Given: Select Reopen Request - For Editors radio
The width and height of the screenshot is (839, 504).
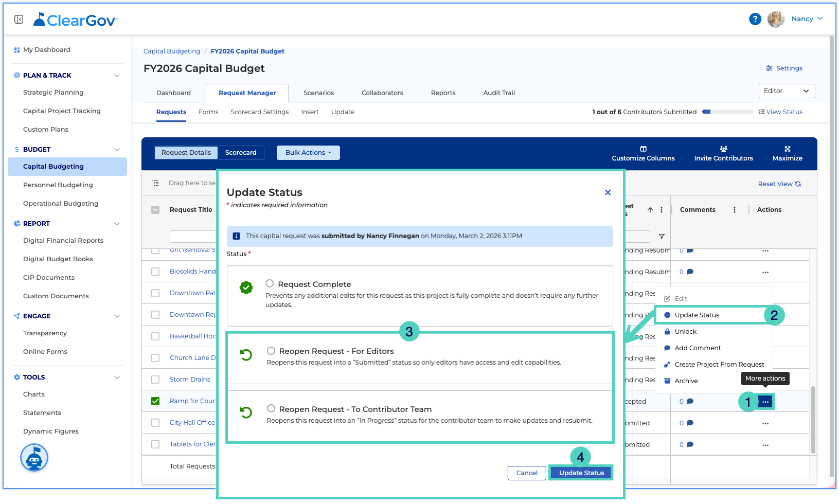Looking at the screenshot, I should coord(271,351).
